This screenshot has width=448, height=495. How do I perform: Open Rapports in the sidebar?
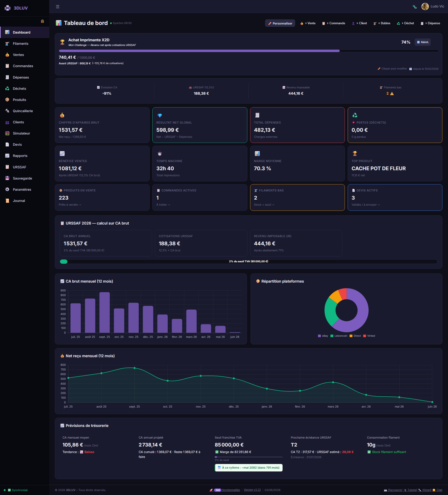tap(24, 156)
